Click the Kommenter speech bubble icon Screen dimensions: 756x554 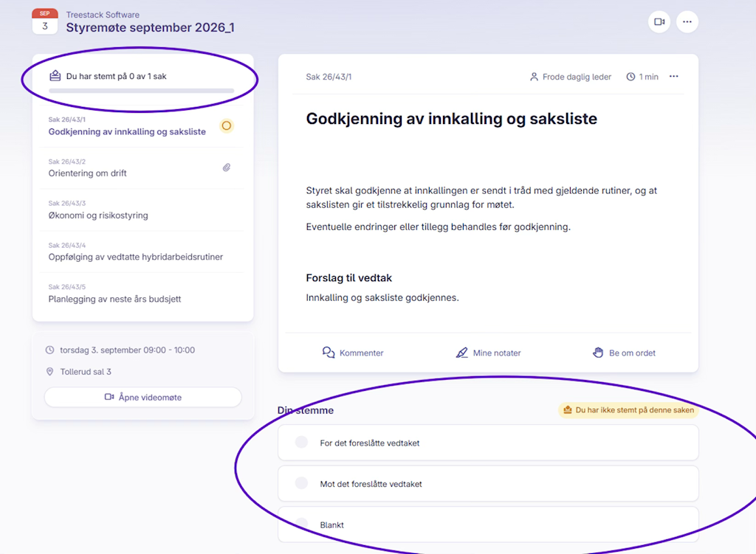coord(329,353)
